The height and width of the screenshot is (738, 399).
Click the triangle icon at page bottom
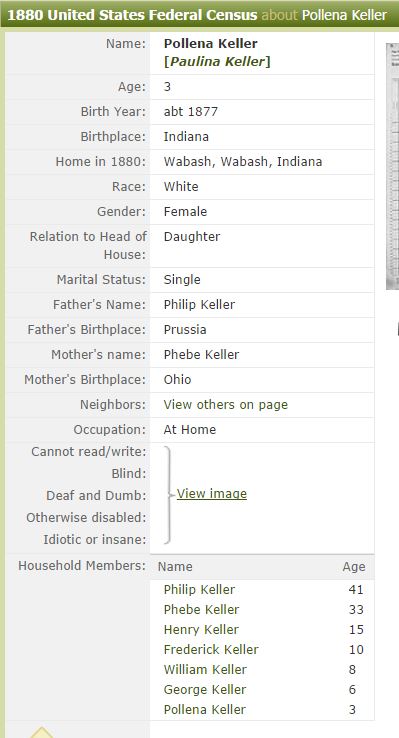click(42, 732)
